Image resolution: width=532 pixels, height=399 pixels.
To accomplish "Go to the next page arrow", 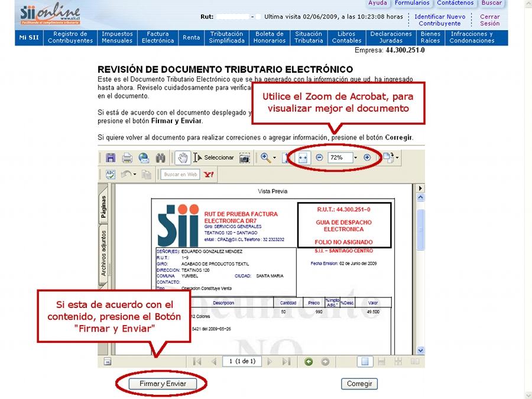I will (x=270, y=362).
